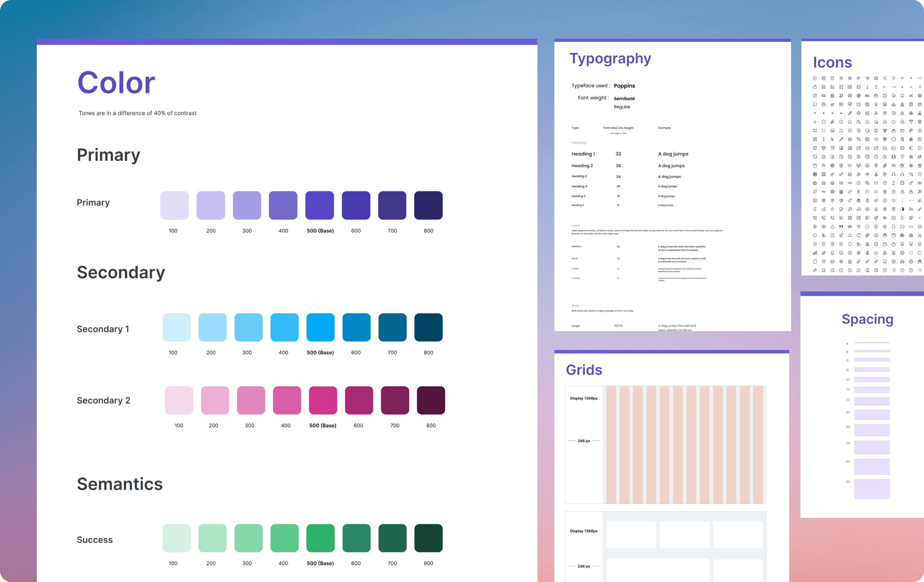
Task: Select the rocket icon
Action: [841, 235]
